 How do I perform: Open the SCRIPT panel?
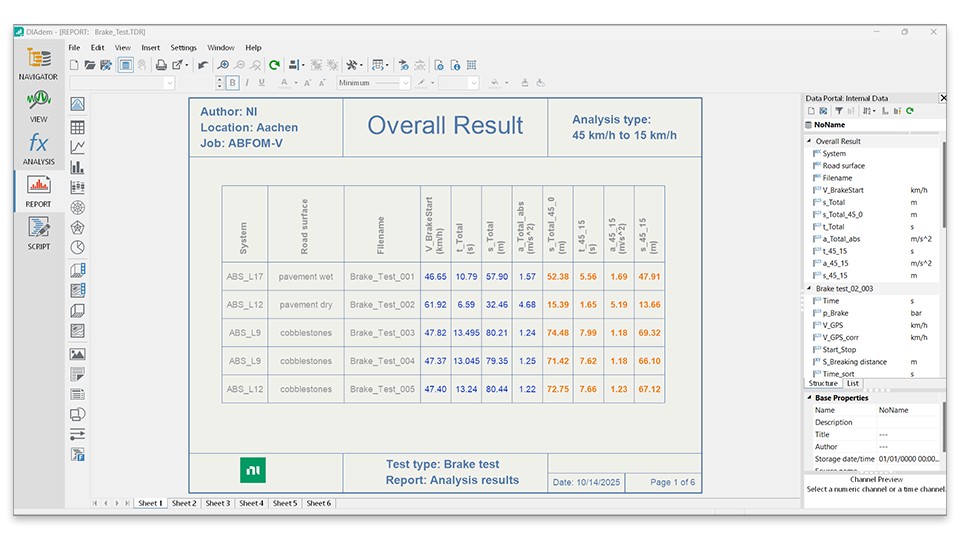click(x=38, y=233)
